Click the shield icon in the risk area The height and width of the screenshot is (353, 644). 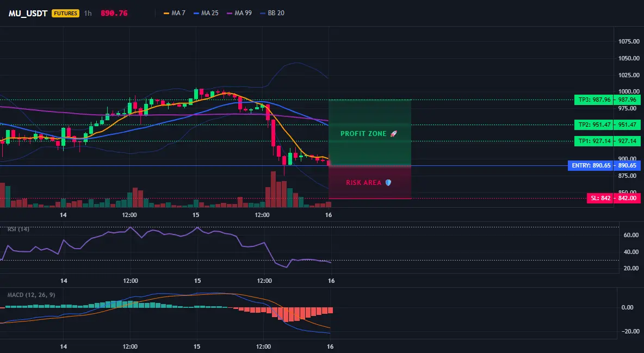pyautogui.click(x=388, y=182)
